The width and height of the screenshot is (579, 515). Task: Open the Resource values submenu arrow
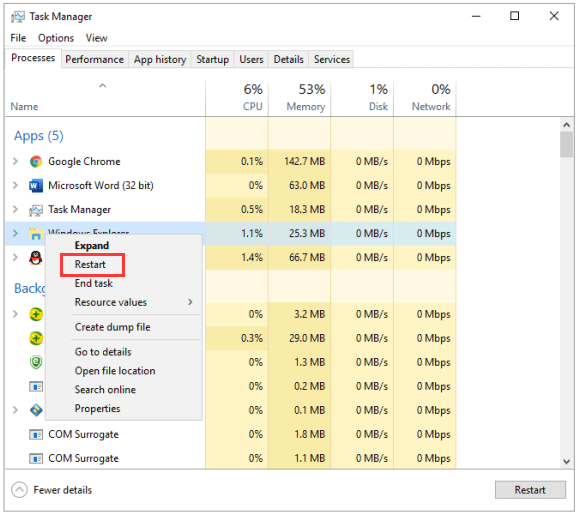(x=190, y=302)
